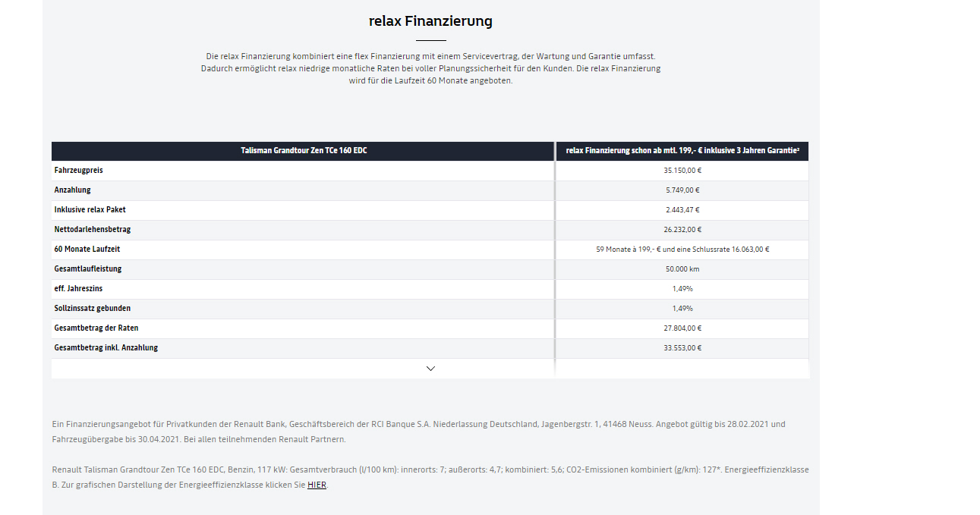The height and width of the screenshot is (515, 980).
Task: Click the Gesamtbetrag der Raten label
Action: point(96,328)
